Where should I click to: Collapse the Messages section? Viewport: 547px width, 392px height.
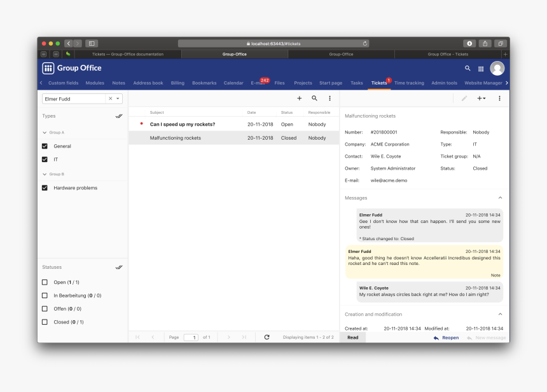pos(501,198)
